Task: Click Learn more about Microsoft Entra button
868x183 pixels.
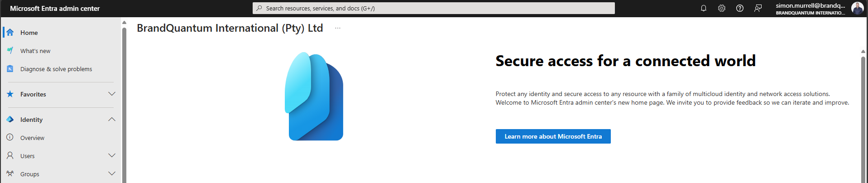Action: pos(553,136)
